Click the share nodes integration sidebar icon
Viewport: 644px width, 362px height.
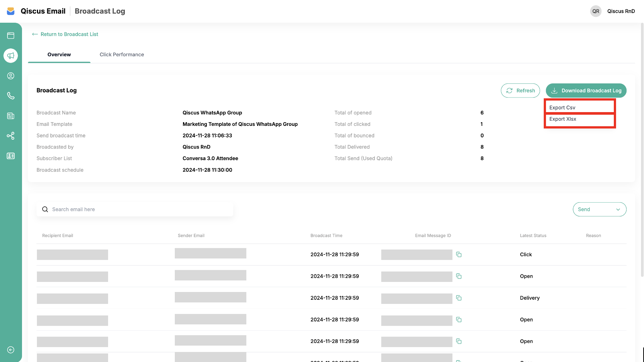[x=11, y=136]
